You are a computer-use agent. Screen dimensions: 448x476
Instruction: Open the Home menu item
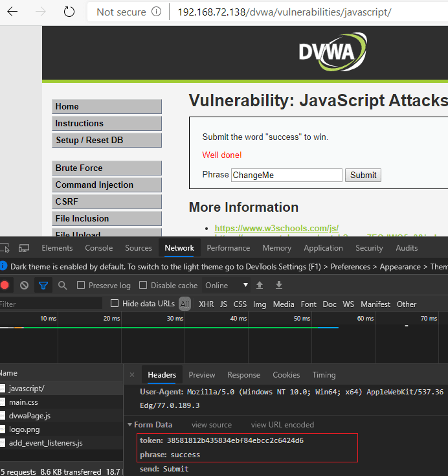pos(107,107)
